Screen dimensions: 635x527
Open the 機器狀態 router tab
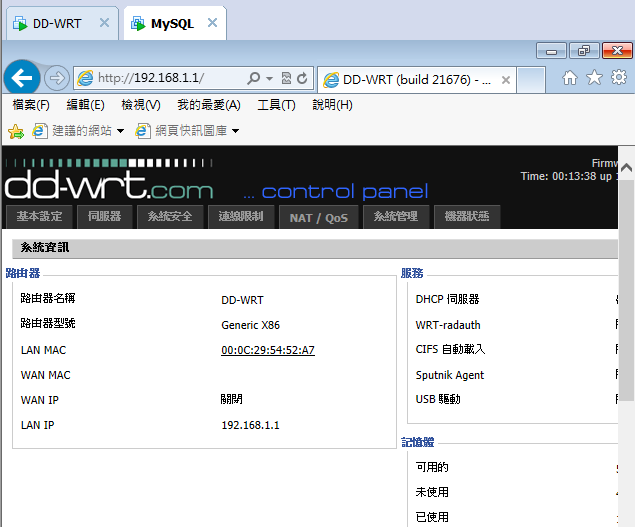(467, 217)
